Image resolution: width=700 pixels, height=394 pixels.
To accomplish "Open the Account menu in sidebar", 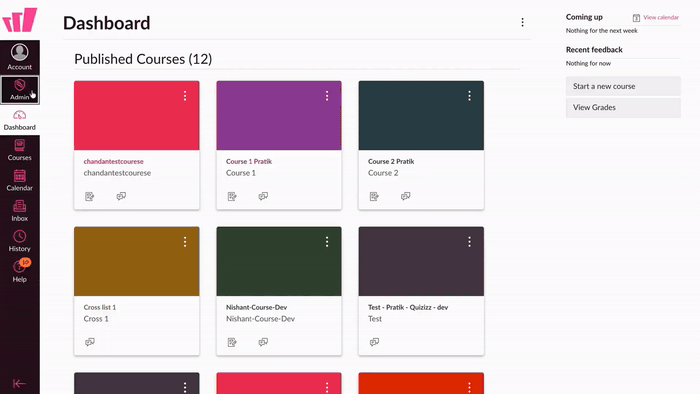I will [x=20, y=57].
